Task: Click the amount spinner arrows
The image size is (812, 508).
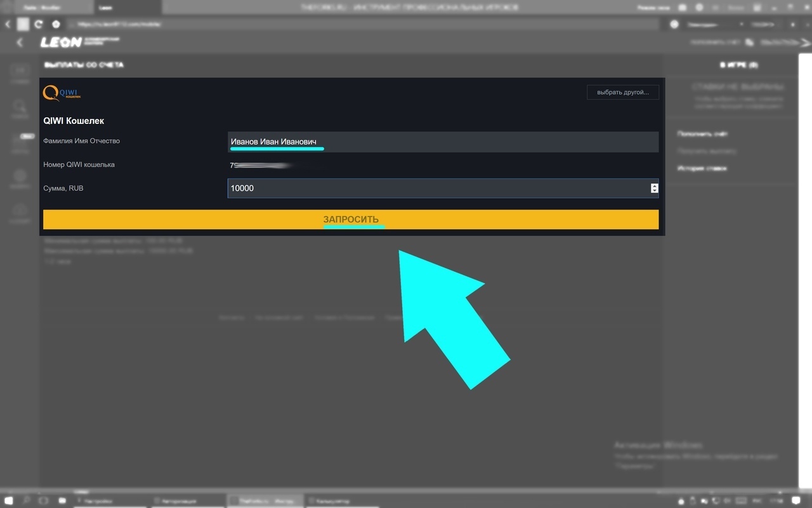Action: point(654,188)
